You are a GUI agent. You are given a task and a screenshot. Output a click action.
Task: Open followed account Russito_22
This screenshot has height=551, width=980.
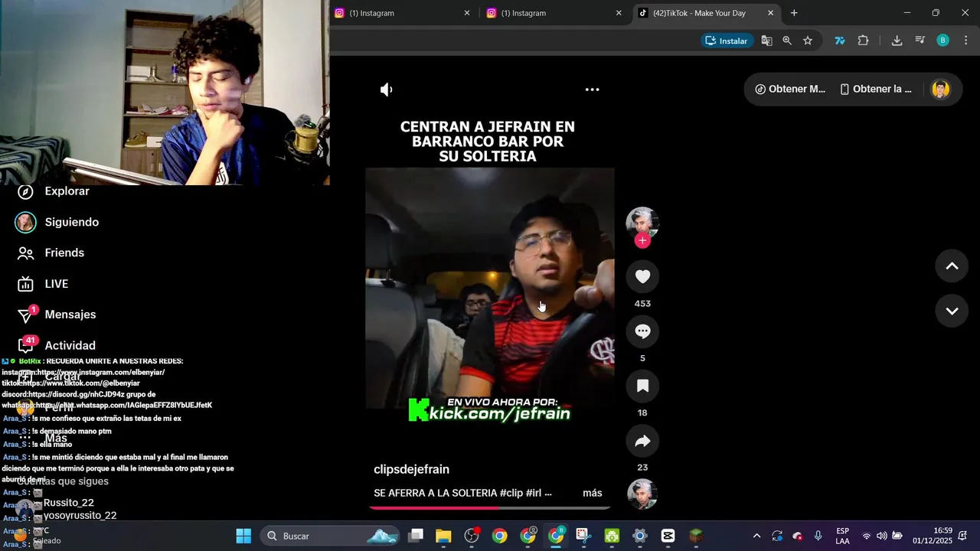click(68, 503)
